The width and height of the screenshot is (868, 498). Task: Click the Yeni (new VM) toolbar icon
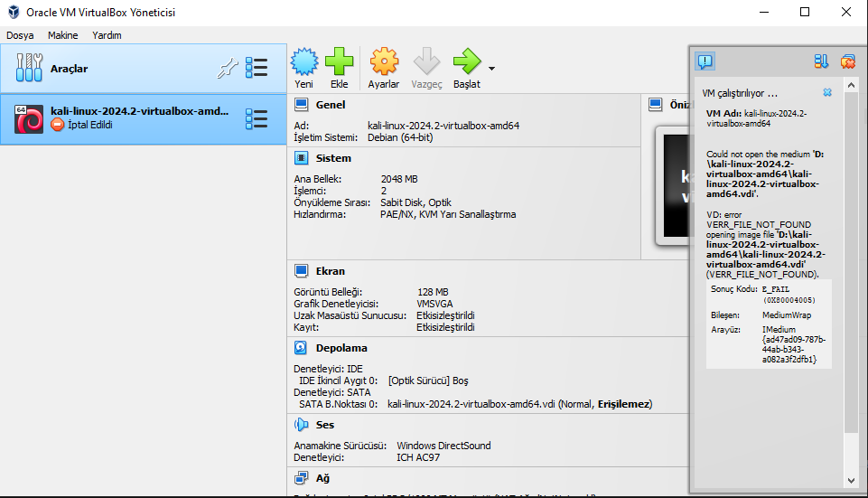point(304,61)
